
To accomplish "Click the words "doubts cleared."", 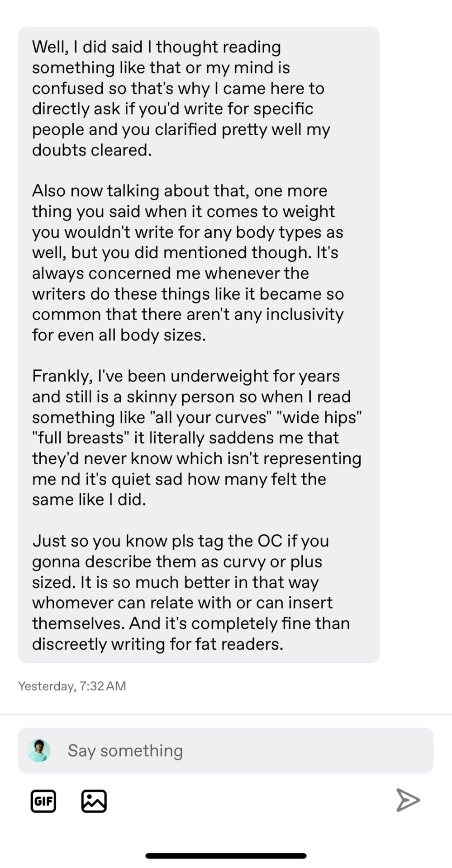I will [x=92, y=150].
